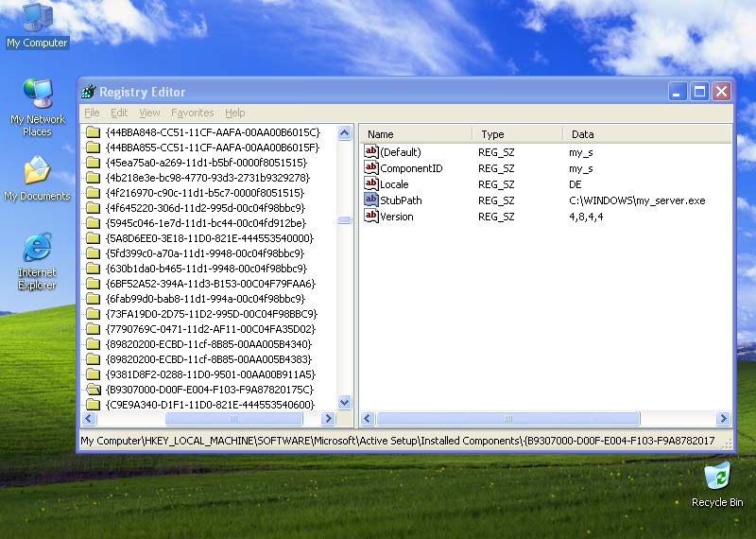Click folder icon of {44BBA855-CC51-11CF-AAFA-00AA00B6015F}
This screenshot has height=539, width=756.
(93, 148)
